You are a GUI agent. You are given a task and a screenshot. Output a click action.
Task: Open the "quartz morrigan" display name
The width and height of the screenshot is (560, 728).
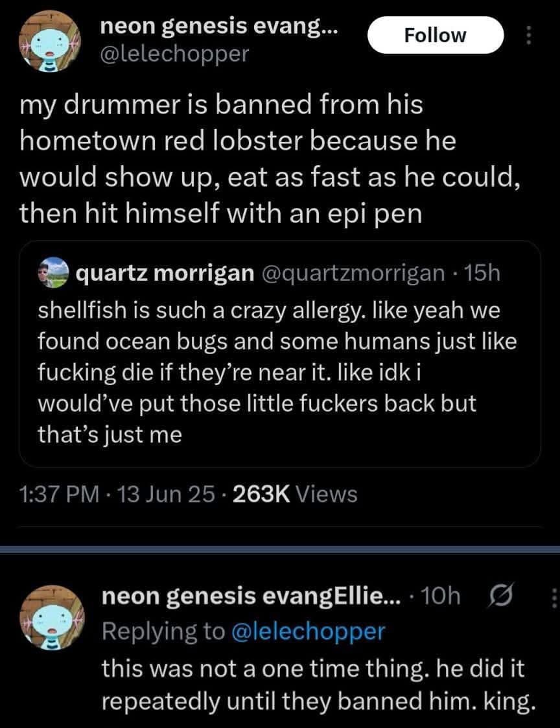pyautogui.click(x=165, y=276)
